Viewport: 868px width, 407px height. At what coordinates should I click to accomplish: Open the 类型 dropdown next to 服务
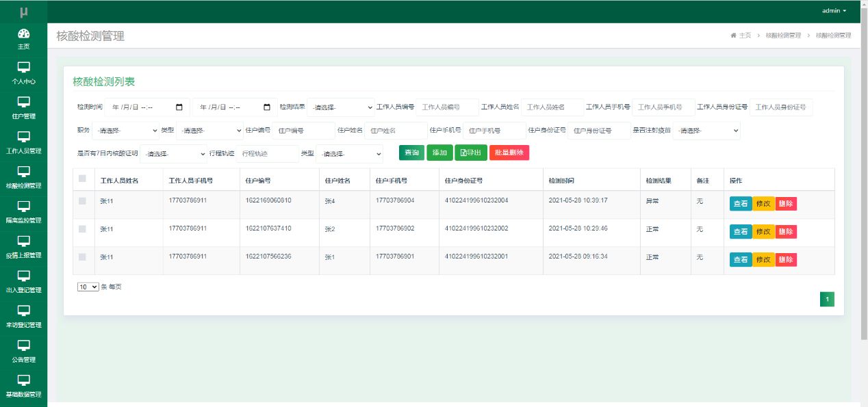coord(209,131)
